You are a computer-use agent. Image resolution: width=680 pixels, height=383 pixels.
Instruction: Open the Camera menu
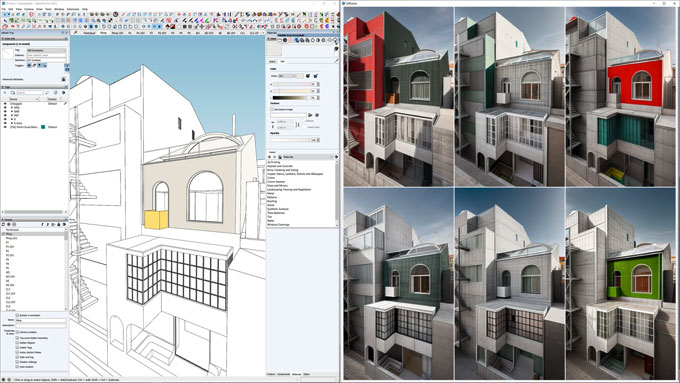[29, 9]
